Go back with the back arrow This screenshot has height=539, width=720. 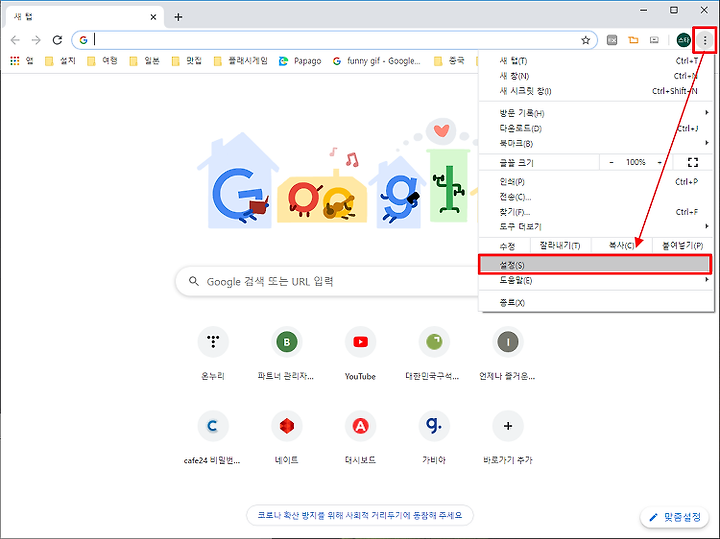(15, 40)
